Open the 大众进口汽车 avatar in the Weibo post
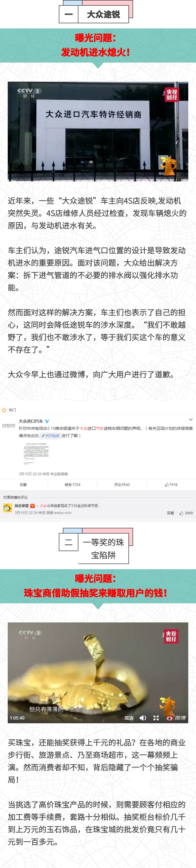Image resolution: width=196 pixels, height=868 pixels. coord(9,425)
